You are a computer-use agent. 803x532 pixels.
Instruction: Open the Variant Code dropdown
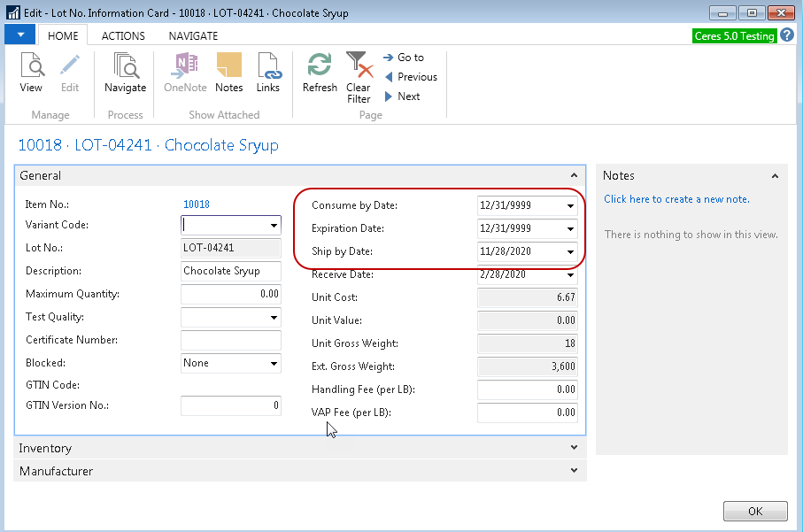[274, 226]
